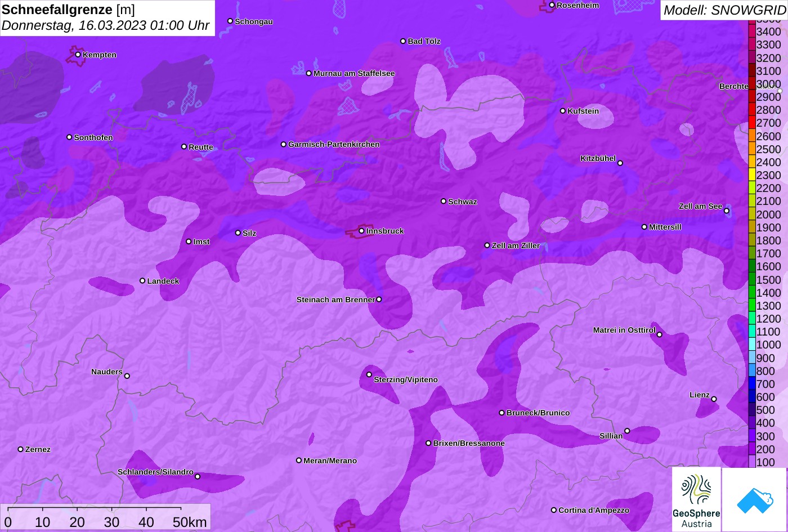The image size is (788, 532).
Task: Pick the Zell am Ziller marker
Action: 487,245
